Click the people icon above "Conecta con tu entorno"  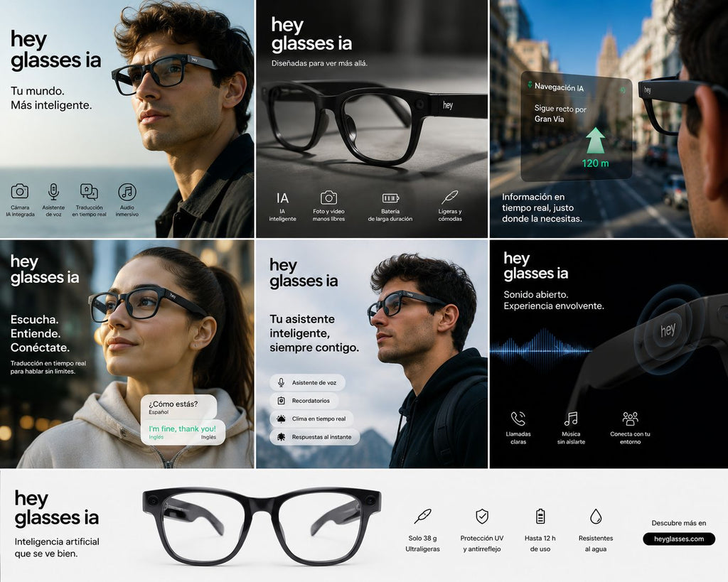[630, 418]
